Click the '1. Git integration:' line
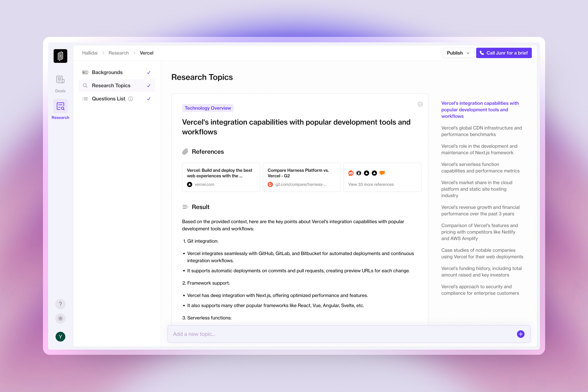The width and height of the screenshot is (588, 392). coord(200,241)
